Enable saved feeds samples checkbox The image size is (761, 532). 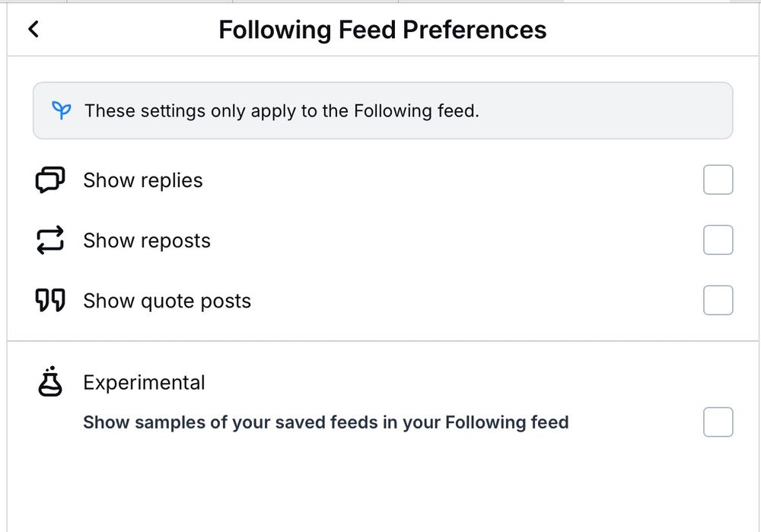718,422
